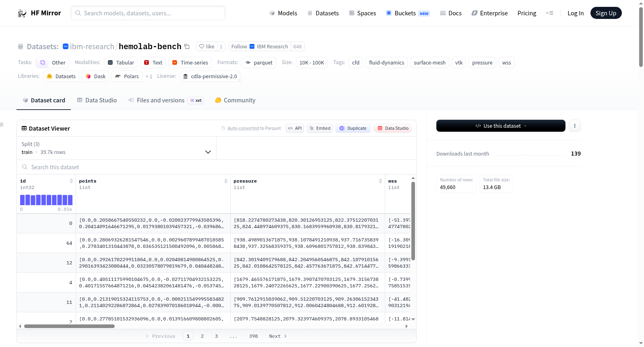Image resolution: width=644 pixels, height=347 pixels.
Task: Open the Auto-converted to Parquet link
Action: pos(243,128)
